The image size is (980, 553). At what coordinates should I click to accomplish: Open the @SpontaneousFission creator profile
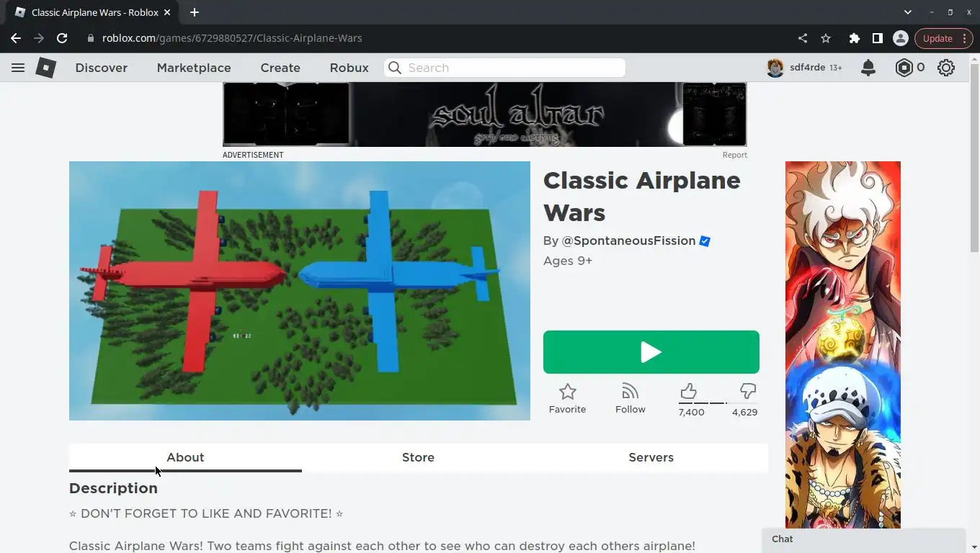(x=628, y=241)
